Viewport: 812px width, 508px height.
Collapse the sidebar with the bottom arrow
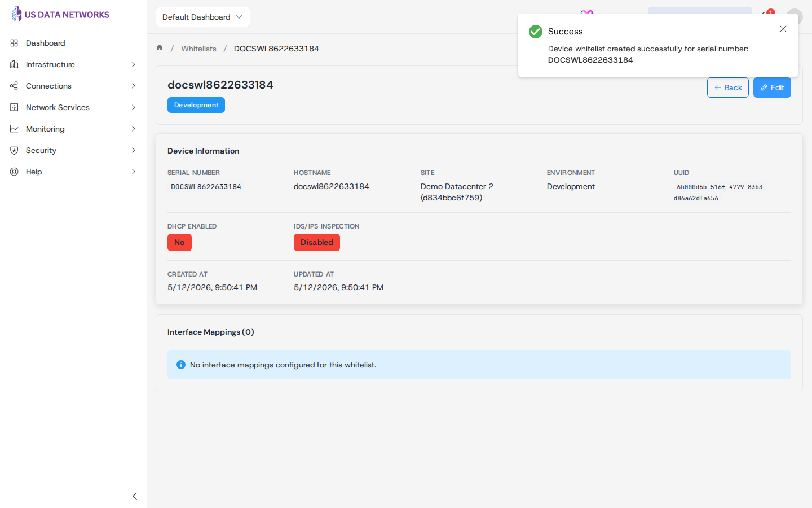point(134,496)
